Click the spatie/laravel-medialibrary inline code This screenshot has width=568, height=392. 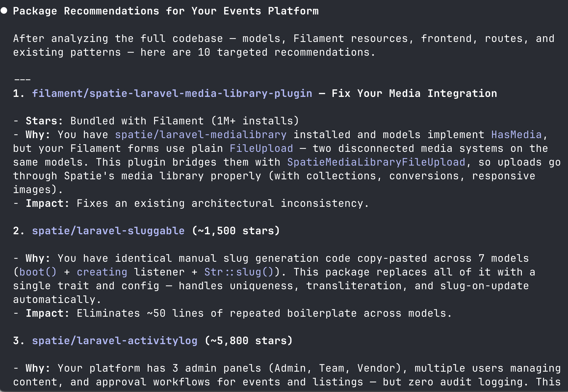click(x=200, y=135)
